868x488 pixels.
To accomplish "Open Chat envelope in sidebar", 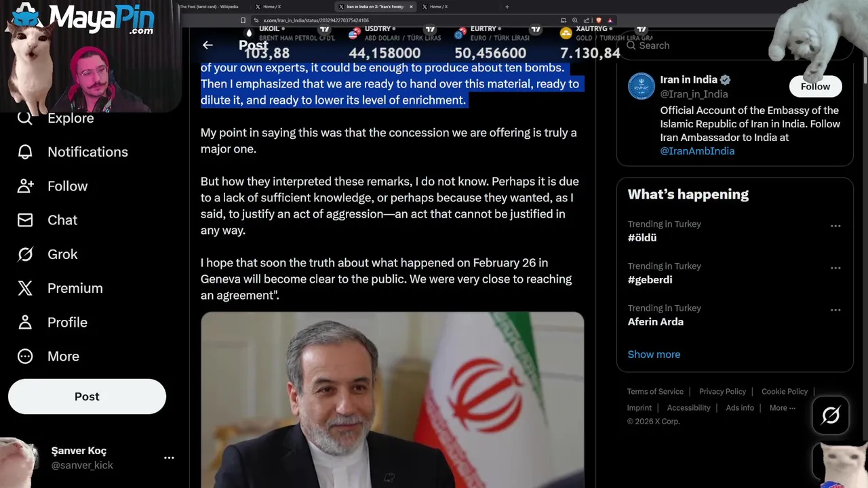I will pyautogui.click(x=25, y=220).
